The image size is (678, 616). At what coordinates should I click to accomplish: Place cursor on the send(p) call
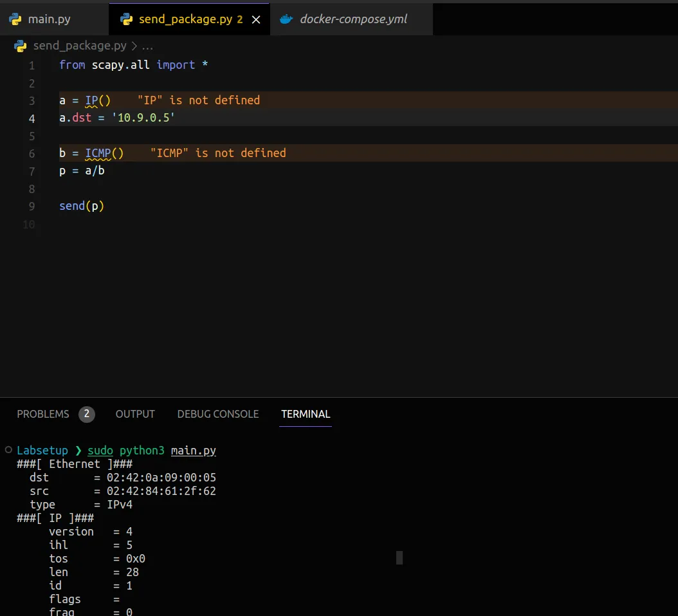[81, 206]
